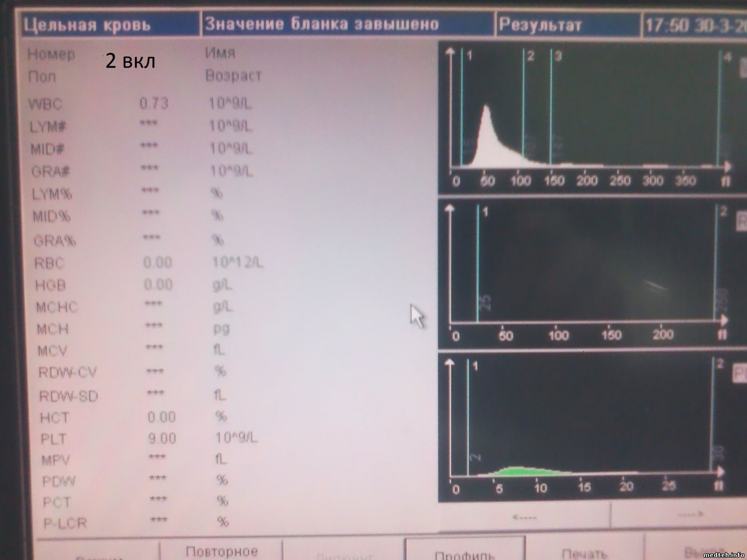Click the right arrow for next result
This screenshot has width=747, height=560.
690,514
